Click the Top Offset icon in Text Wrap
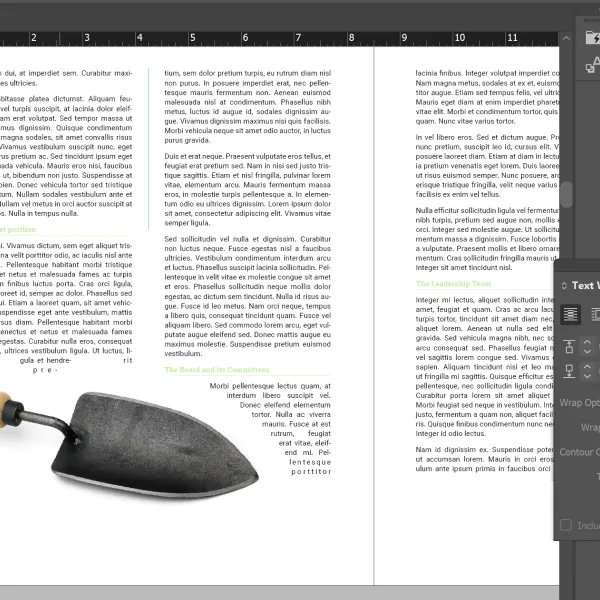Image resolution: width=600 pixels, height=600 pixels. click(x=569, y=347)
